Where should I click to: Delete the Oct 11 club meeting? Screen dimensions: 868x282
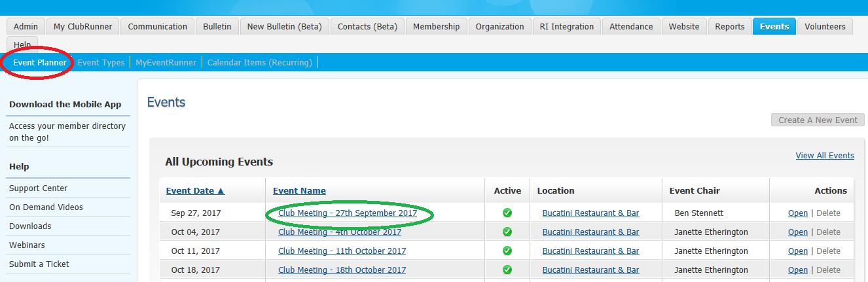(x=828, y=251)
